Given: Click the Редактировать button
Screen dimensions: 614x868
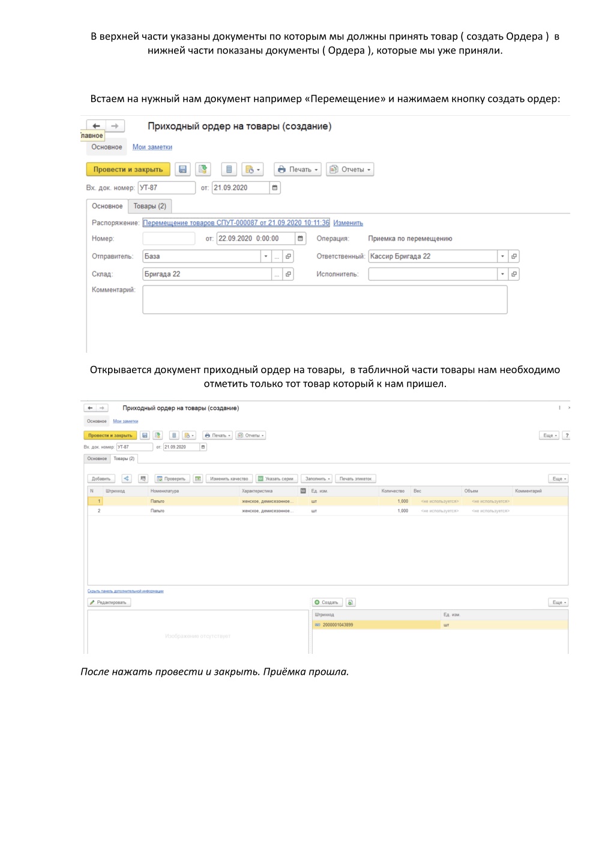Looking at the screenshot, I should click(109, 602).
